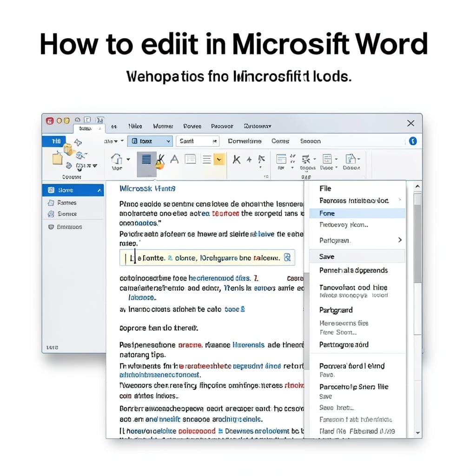Viewport: 476px width, 476px height.
Task: Click the Rinmes sidebar icon
Action: pyautogui.click(x=51, y=203)
